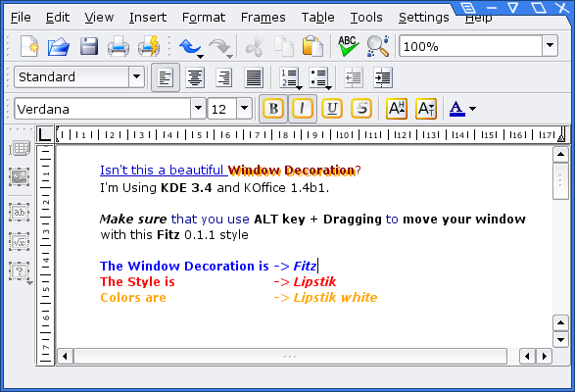
Task: Save document with the floppy disk icon
Action: pyautogui.click(x=89, y=47)
